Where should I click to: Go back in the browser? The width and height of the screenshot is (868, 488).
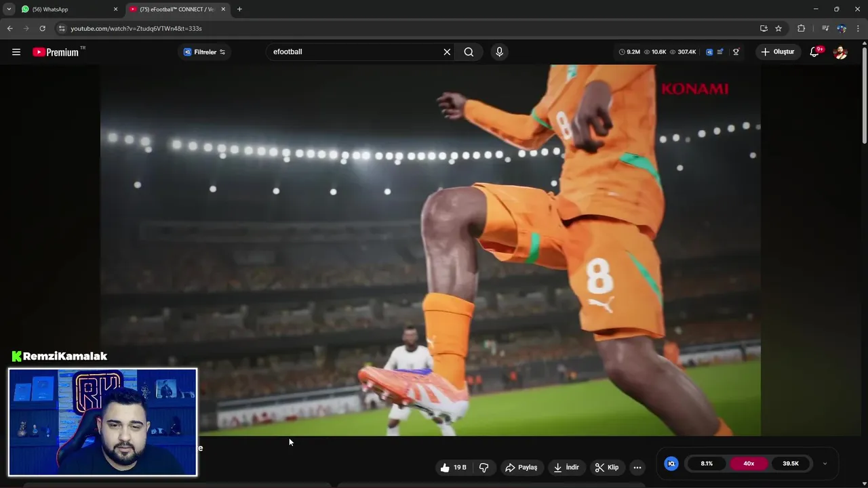(9, 28)
